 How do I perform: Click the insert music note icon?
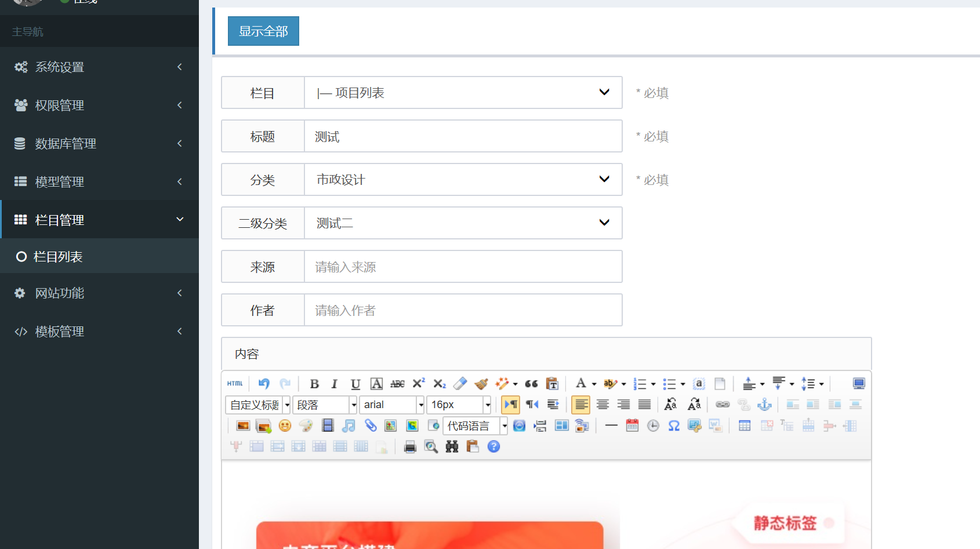click(349, 426)
